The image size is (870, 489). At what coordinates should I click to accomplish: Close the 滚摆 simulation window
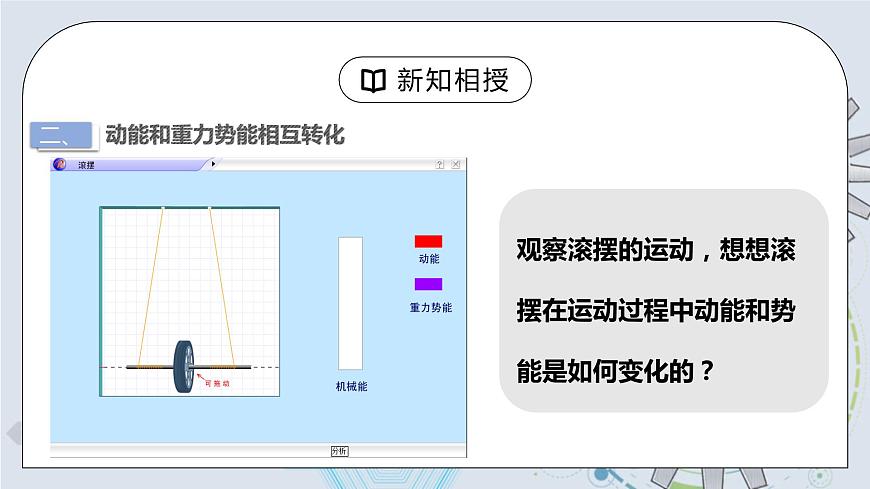pyautogui.click(x=456, y=164)
